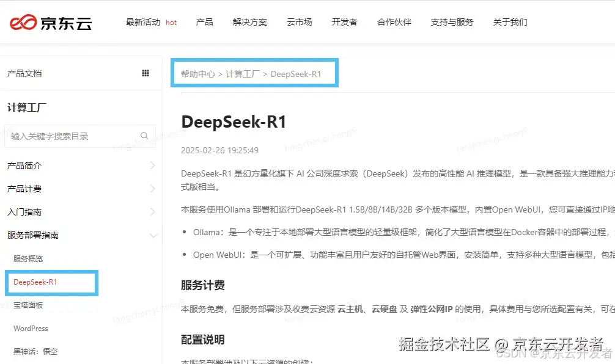Click the Open WebUI bullet item text

coord(404,255)
